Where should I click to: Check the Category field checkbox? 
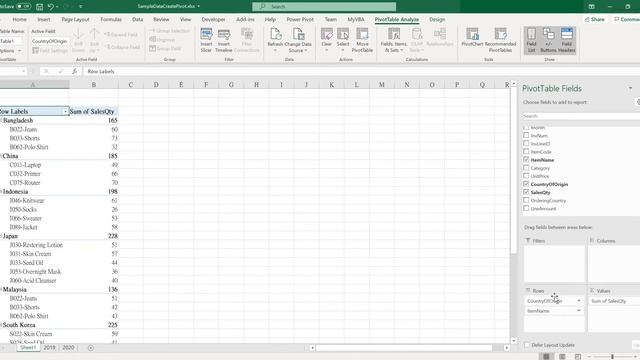pos(526,168)
